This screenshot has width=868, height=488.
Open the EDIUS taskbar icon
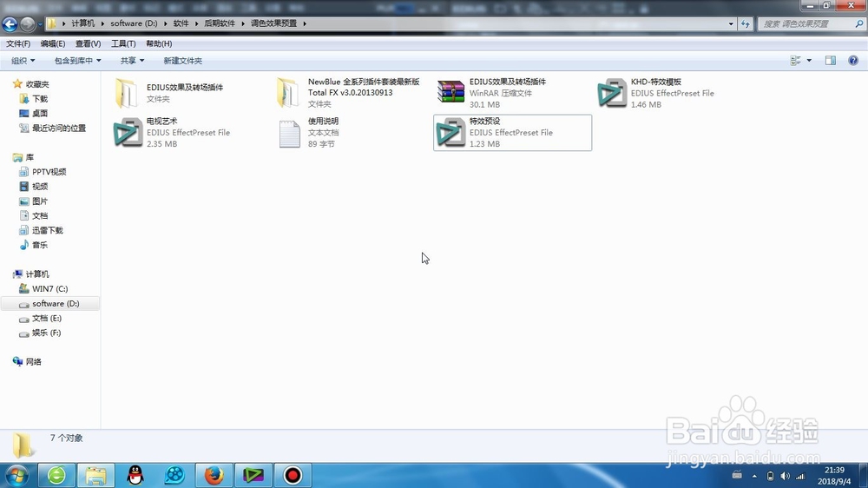pyautogui.click(x=253, y=475)
